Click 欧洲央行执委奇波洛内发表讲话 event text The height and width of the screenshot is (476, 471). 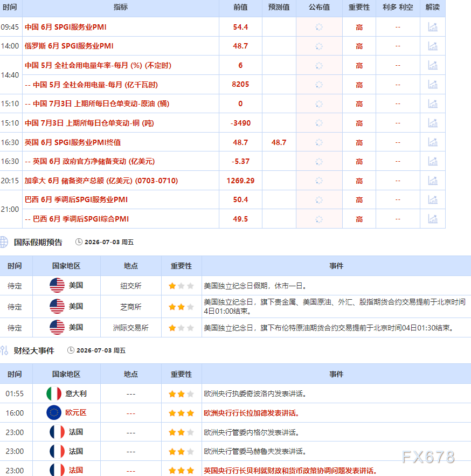click(x=257, y=394)
